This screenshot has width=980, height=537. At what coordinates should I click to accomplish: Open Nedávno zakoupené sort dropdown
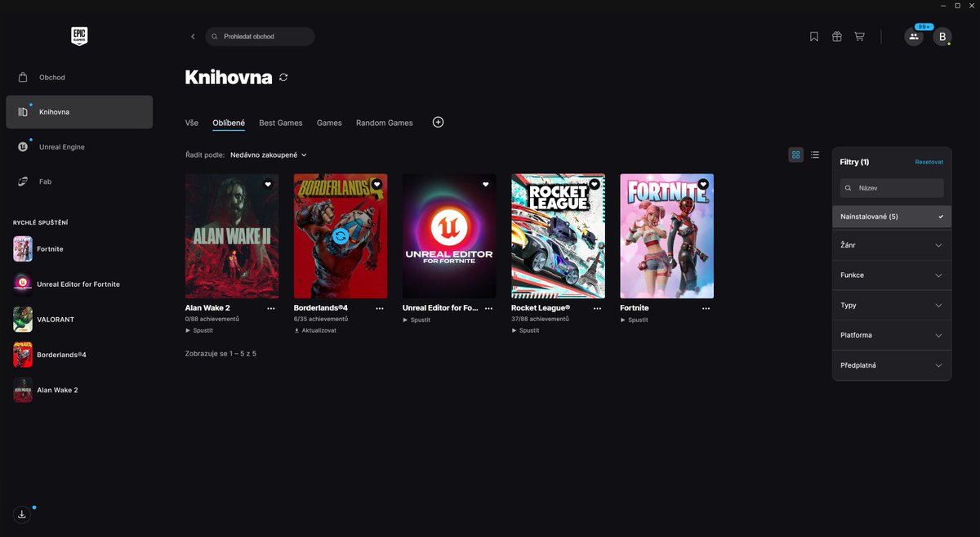[269, 154]
